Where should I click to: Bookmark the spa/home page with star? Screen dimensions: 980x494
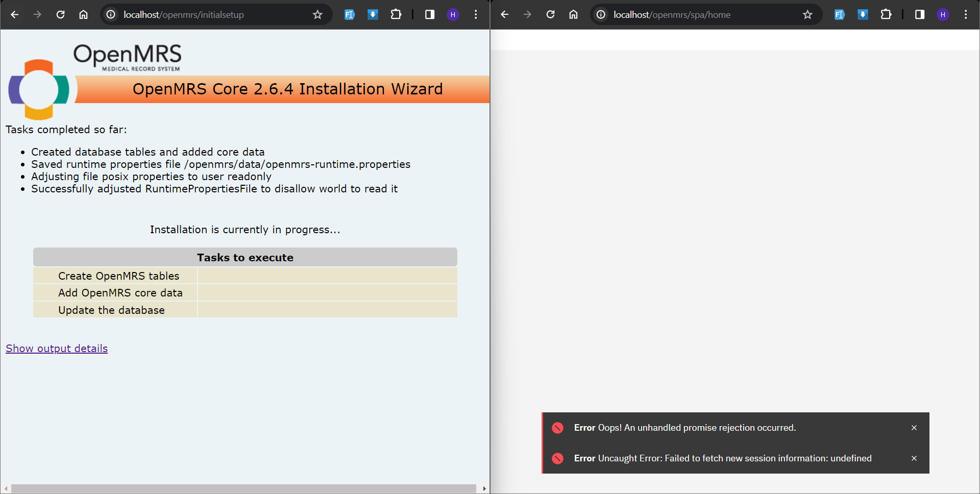click(807, 14)
